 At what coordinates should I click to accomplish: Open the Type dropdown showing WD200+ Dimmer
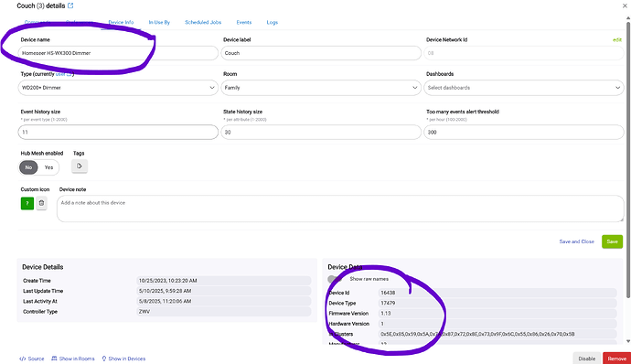[118, 88]
